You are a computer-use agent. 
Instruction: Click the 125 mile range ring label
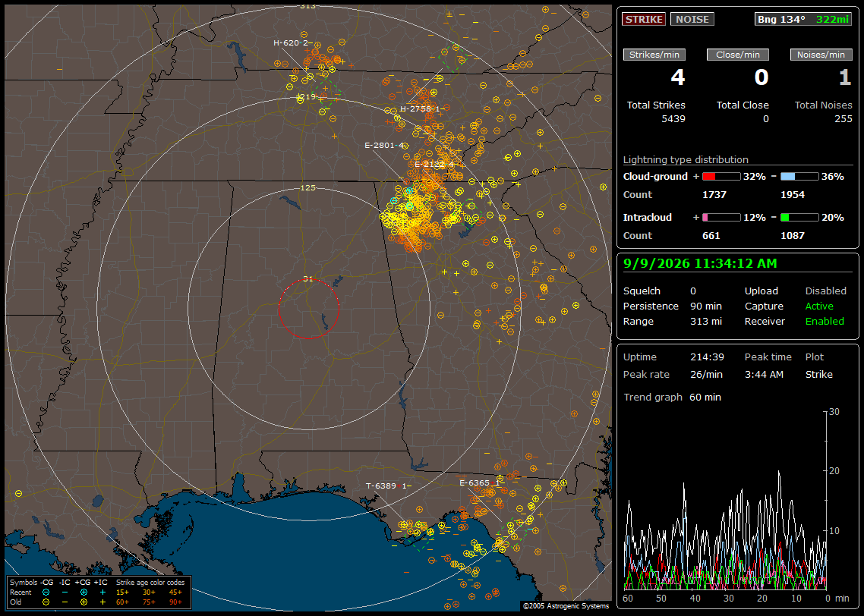click(x=308, y=187)
